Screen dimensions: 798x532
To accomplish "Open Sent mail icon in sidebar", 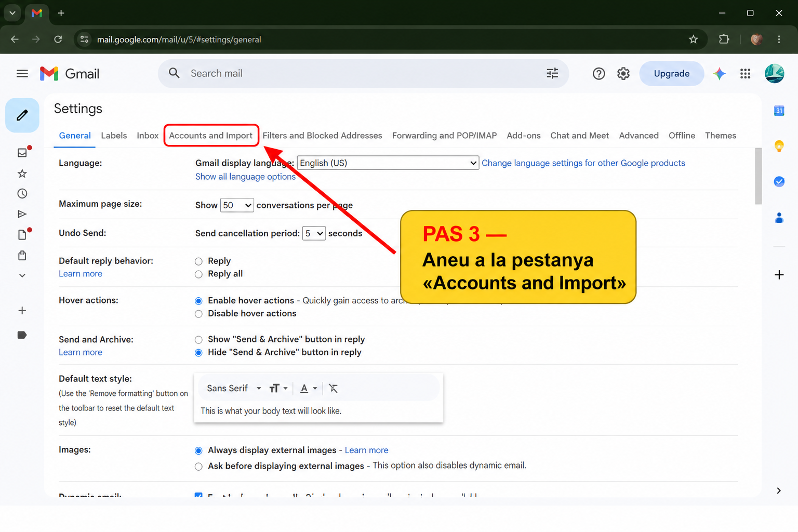I will (x=22, y=214).
